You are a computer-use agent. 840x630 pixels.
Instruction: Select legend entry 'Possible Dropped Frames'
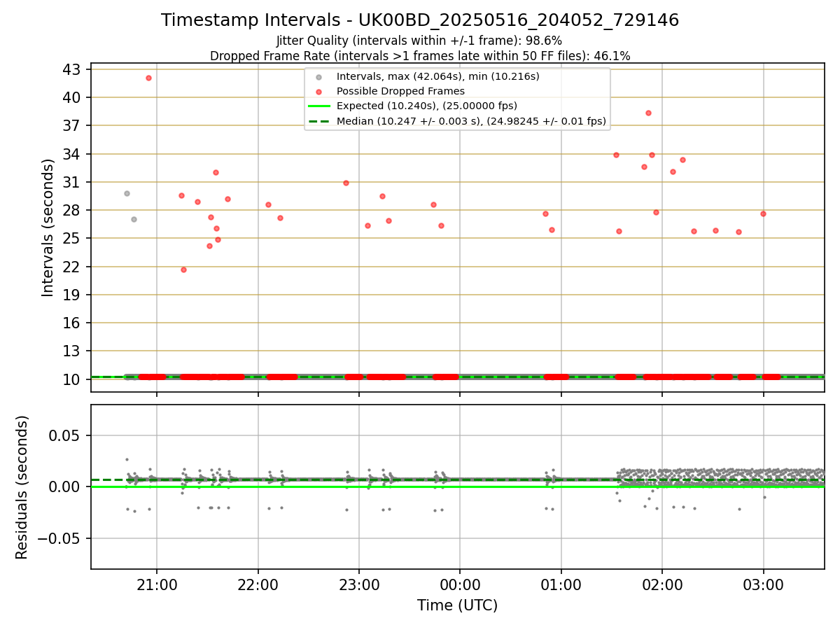pos(400,91)
